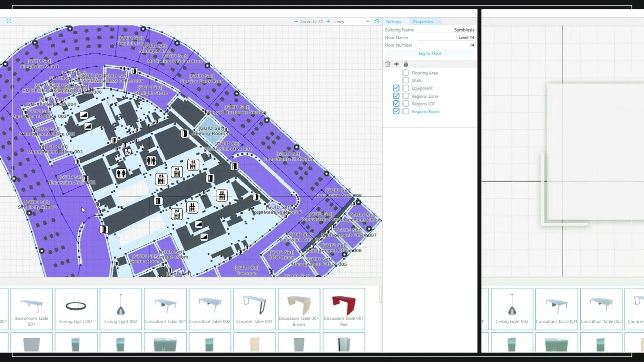Click the COO Room label on the map

(x=281, y=258)
